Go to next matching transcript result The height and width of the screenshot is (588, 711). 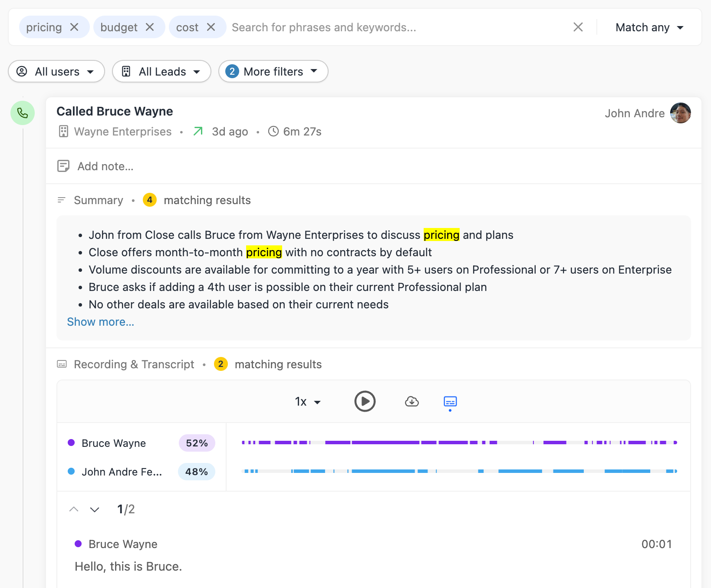[x=95, y=509]
